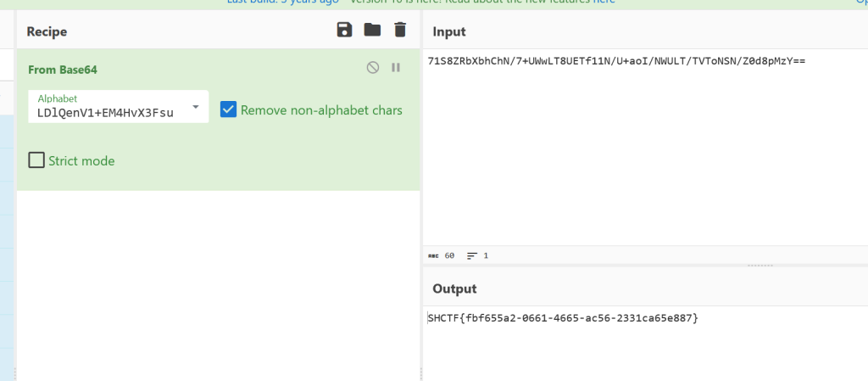Click the SHCTF flag output text
Viewport: 868px width, 381px height.
pyautogui.click(x=563, y=318)
